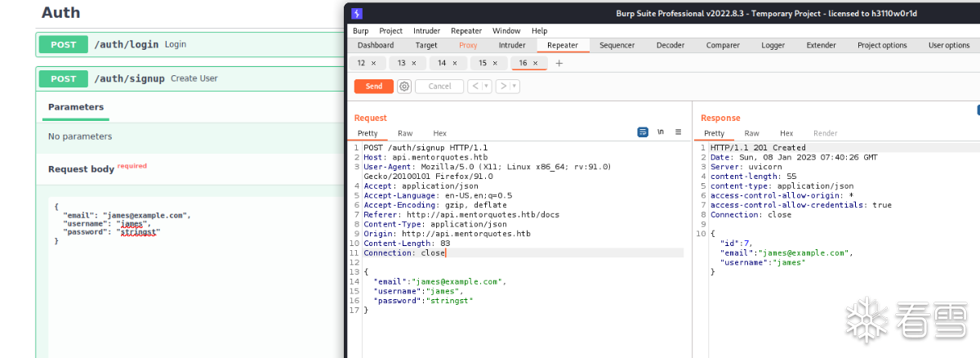Click the Burp Suite lightning logo icon
Image resolution: width=980 pixels, height=358 pixels.
[357, 13]
